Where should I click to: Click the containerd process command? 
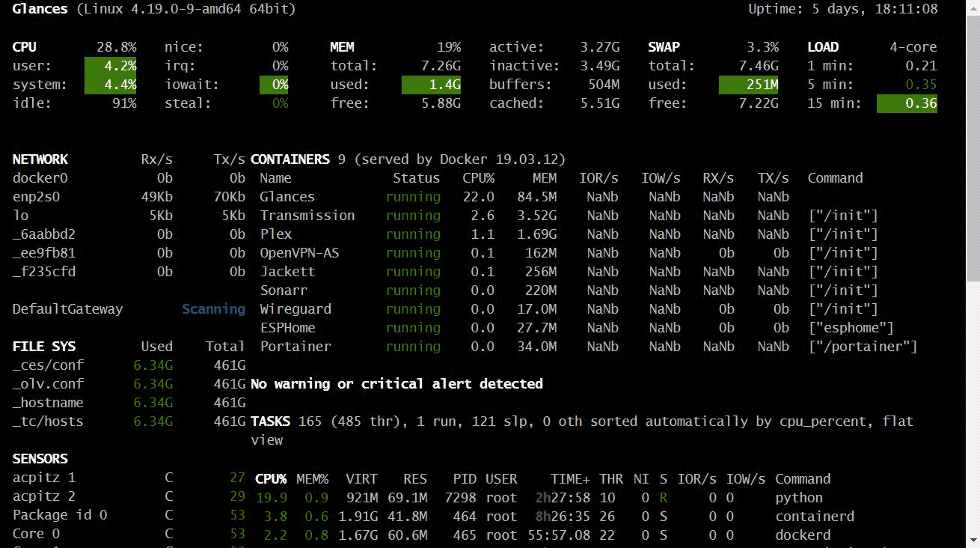click(815, 517)
